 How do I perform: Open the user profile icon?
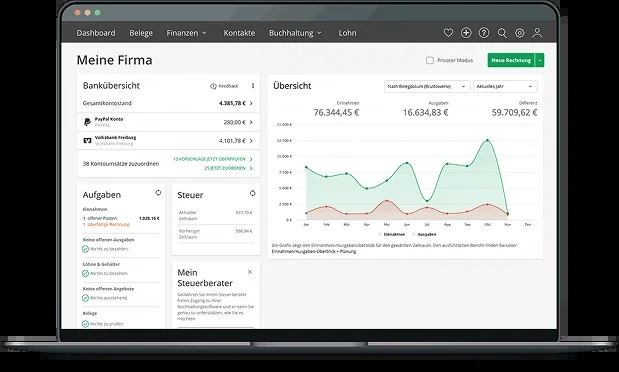pyautogui.click(x=537, y=33)
